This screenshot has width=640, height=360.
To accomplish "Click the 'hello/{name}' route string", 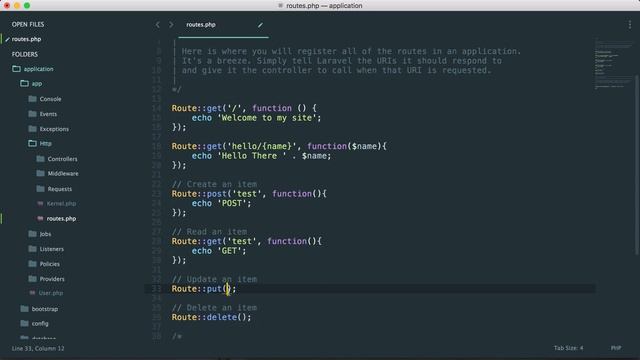I will coord(262,146).
